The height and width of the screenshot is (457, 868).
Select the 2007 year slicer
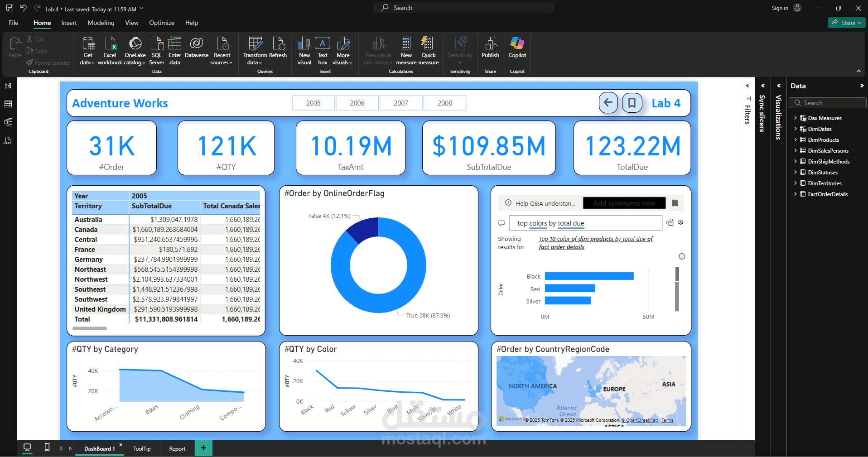tap(401, 103)
